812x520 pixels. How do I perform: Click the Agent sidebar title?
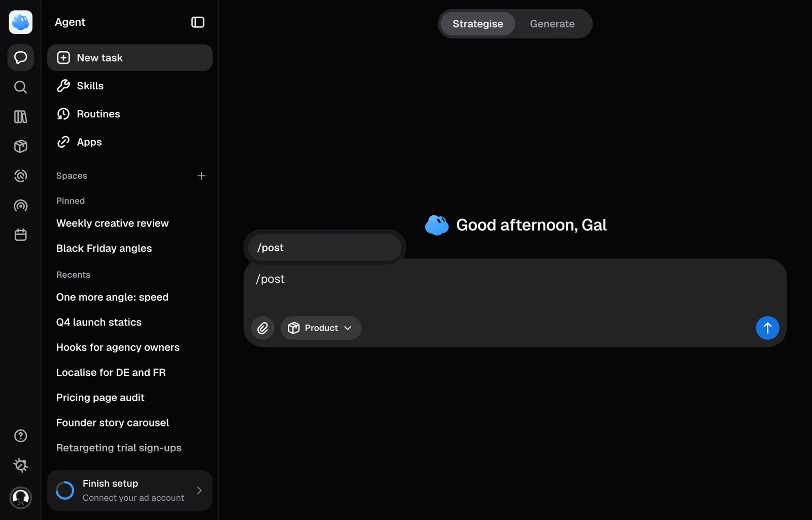pos(70,22)
